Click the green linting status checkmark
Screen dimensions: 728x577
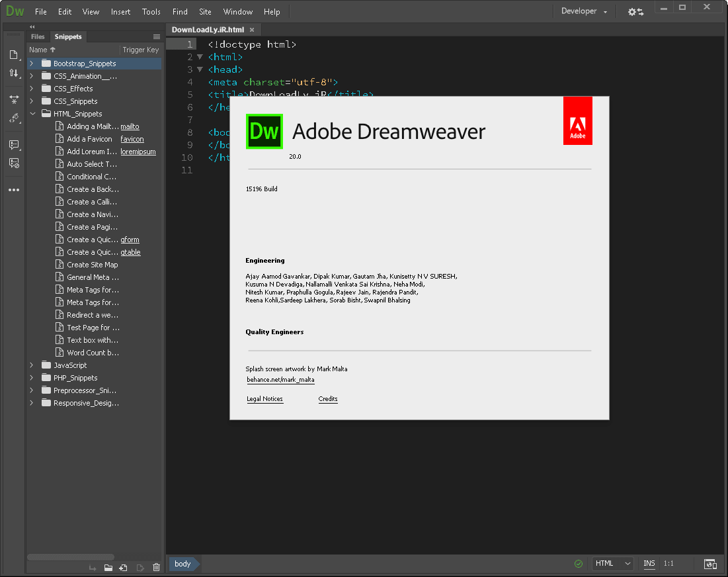coord(577,563)
